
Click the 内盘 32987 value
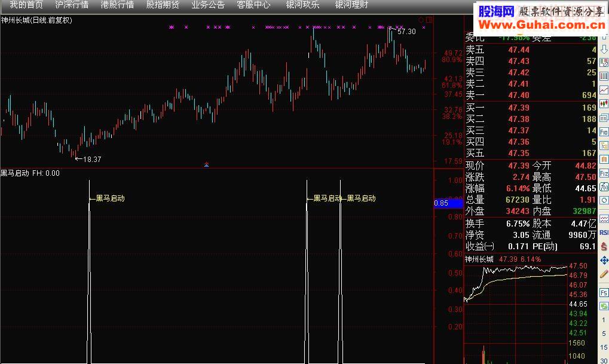click(x=584, y=211)
